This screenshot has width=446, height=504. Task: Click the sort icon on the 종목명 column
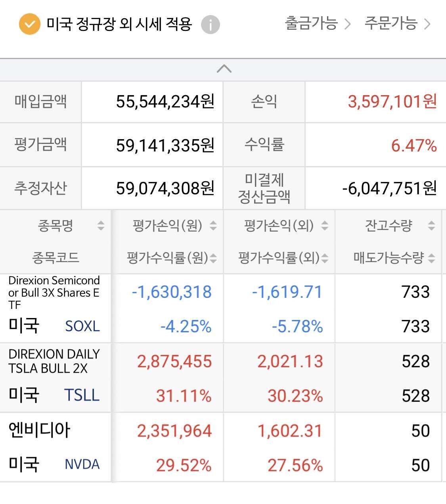(101, 226)
